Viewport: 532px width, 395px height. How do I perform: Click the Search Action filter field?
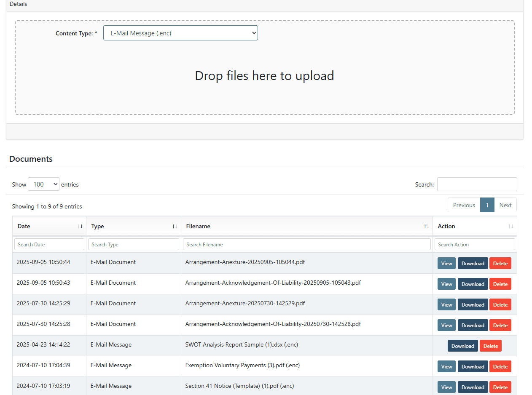pyautogui.click(x=475, y=244)
